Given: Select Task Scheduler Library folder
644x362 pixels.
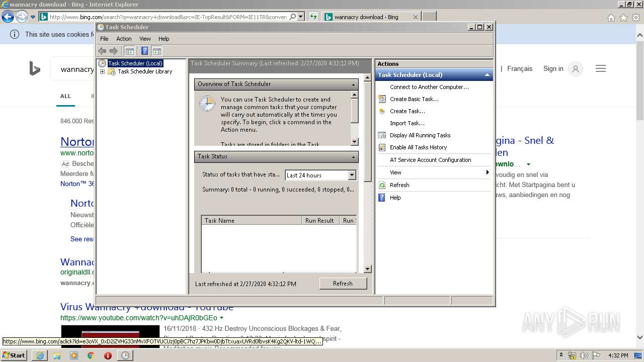Looking at the screenshot, I should tap(145, 71).
